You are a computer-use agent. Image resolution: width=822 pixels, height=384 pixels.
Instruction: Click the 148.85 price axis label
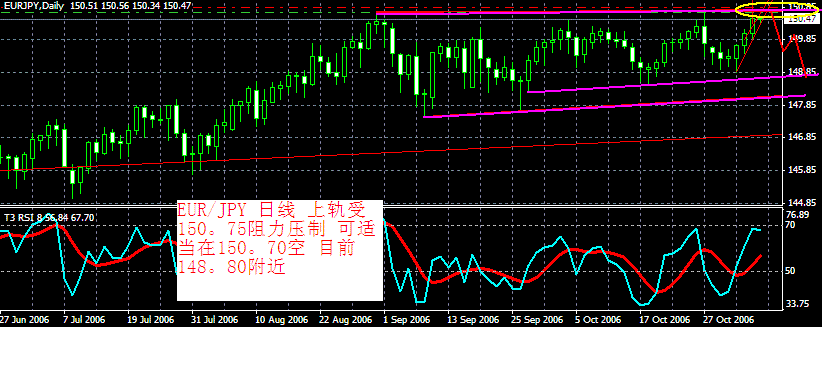[x=802, y=72]
